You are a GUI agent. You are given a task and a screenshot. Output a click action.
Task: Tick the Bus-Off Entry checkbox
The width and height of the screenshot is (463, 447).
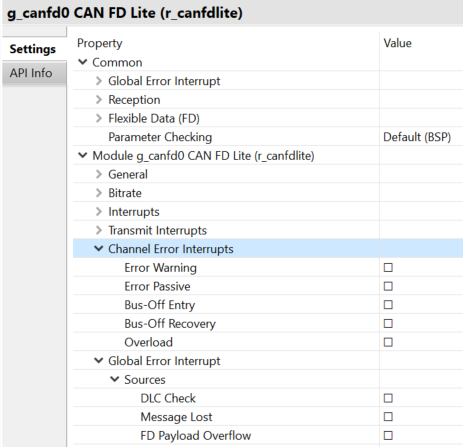coord(388,305)
